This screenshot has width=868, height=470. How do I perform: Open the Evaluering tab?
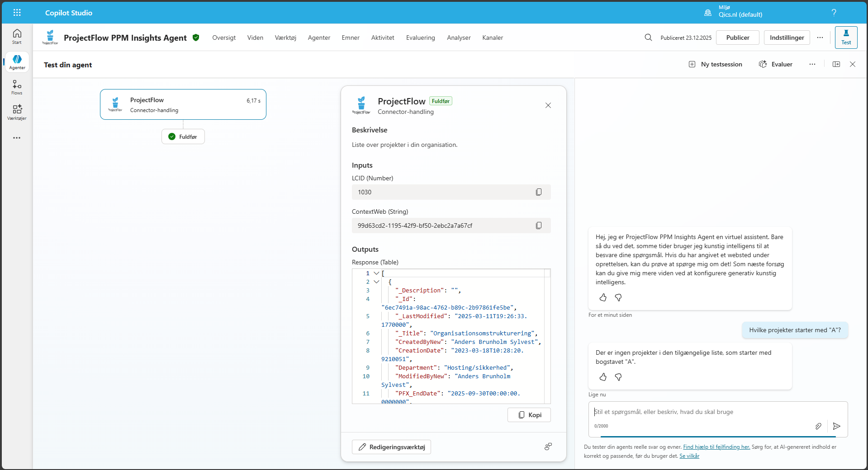pos(421,38)
